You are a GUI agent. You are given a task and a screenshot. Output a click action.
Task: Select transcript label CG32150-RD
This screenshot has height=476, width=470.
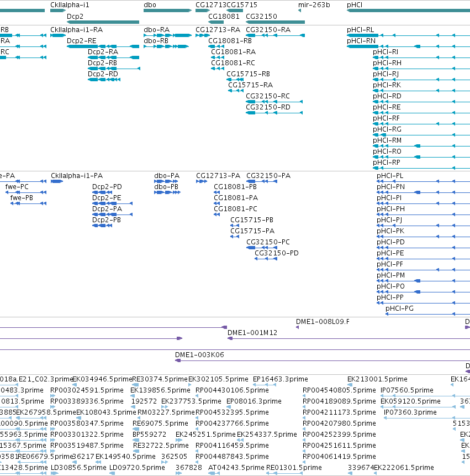tap(268, 107)
